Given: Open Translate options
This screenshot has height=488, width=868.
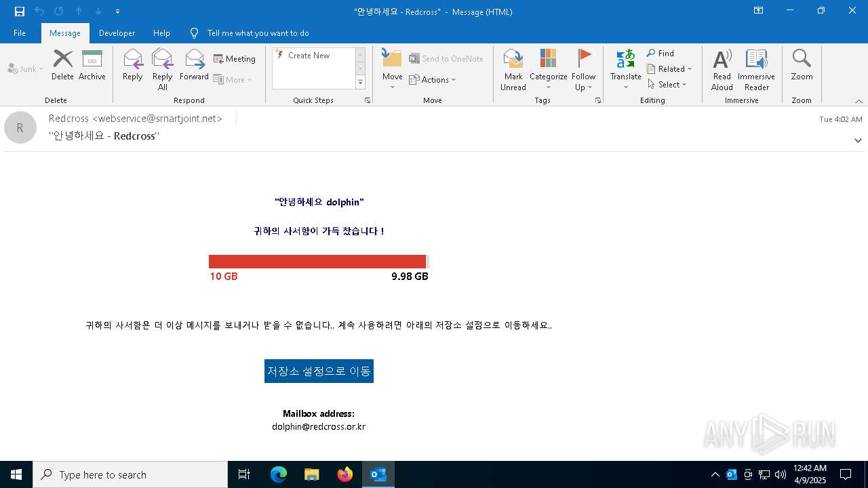Looking at the screenshot, I should coord(625,70).
